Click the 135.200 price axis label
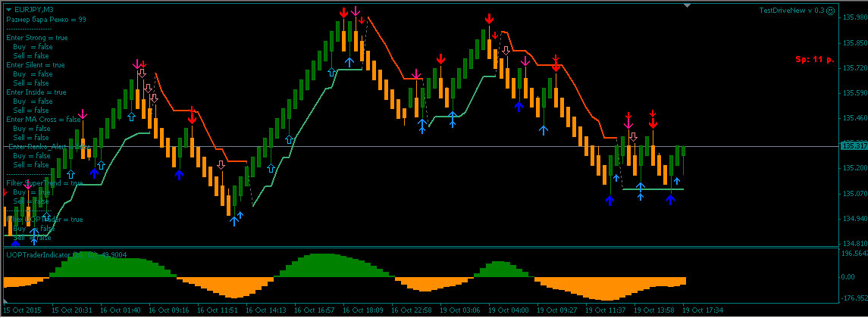868x318 pixels. point(853,168)
